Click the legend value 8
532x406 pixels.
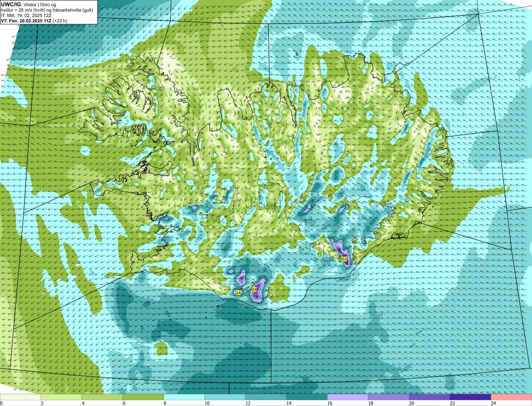165,403
